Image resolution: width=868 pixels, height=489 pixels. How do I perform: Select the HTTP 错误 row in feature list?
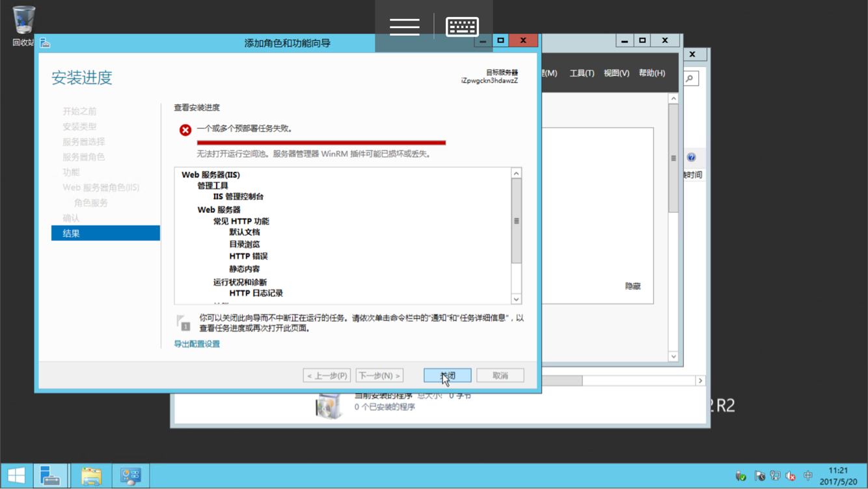coord(248,257)
